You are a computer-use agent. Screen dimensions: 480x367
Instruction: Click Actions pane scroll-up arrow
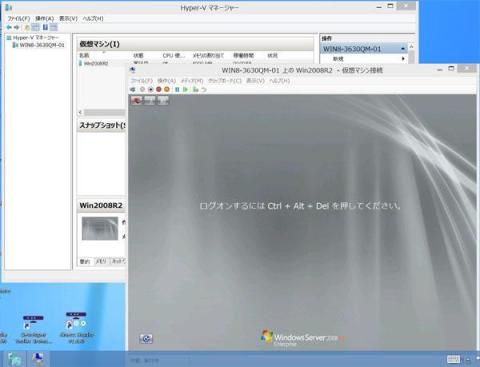click(411, 46)
